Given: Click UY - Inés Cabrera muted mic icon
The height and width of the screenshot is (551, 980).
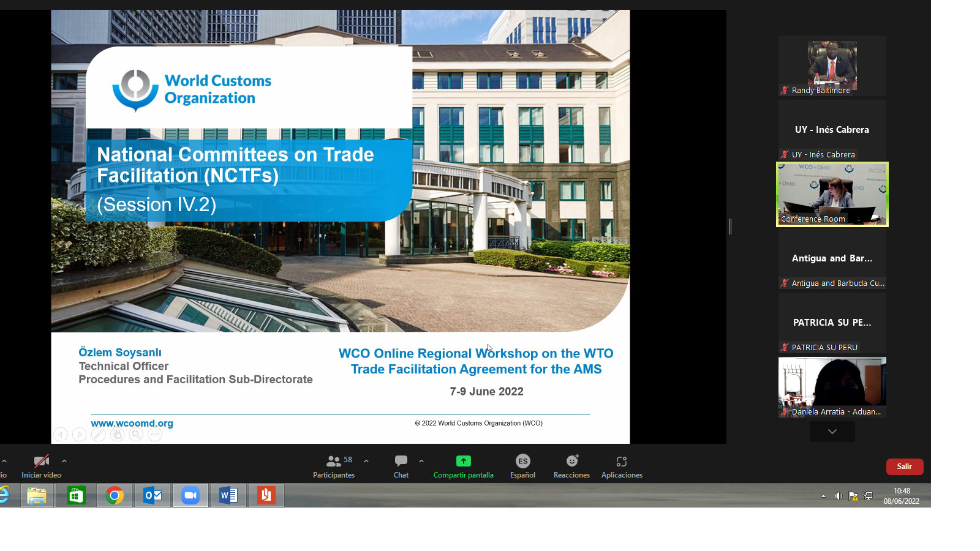Looking at the screenshot, I should coord(785,154).
